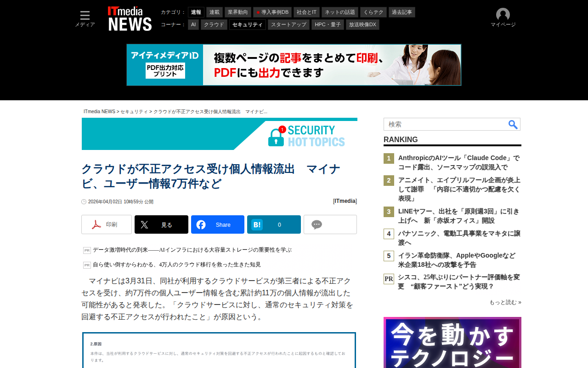This screenshot has width=588, height=368.
Task: Open ranking 1 Claude Code article
Action: click(x=459, y=162)
